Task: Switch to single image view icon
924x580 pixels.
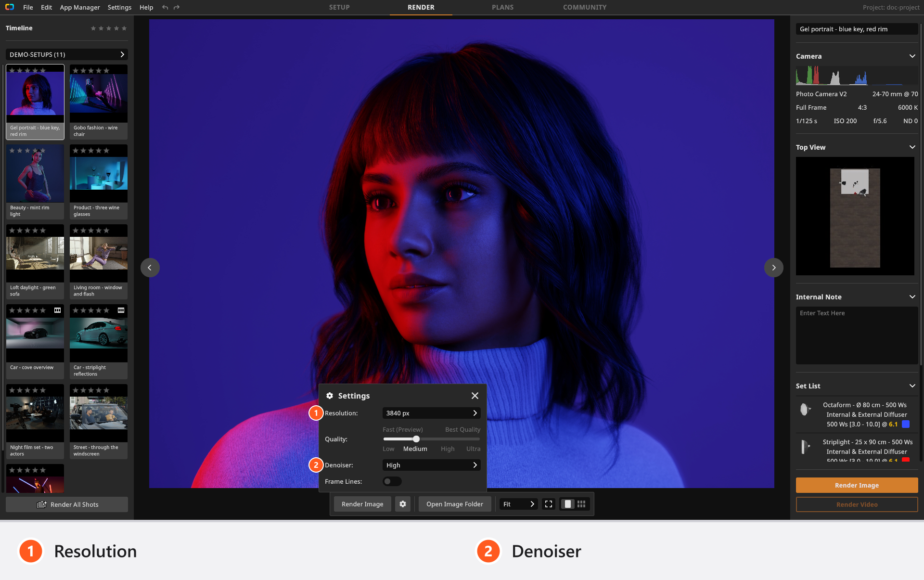Action: [568, 504]
